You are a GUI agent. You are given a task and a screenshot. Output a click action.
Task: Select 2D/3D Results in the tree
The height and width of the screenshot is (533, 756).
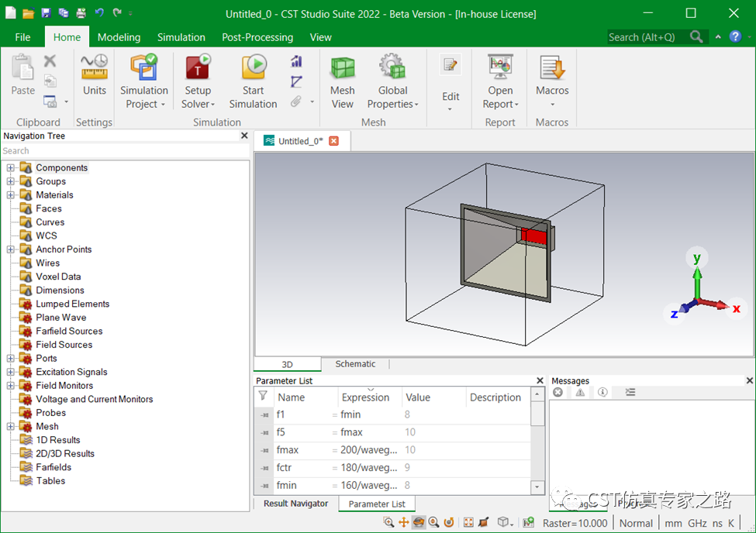[x=65, y=453]
